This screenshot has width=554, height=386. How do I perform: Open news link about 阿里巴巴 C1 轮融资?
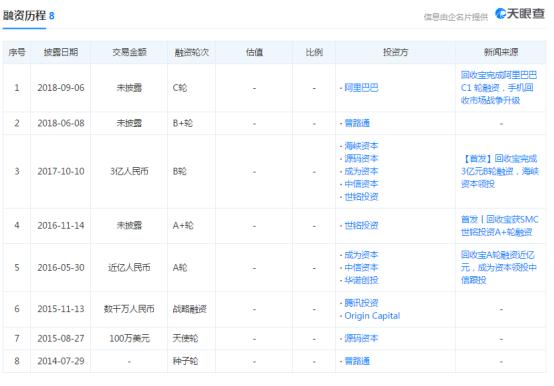point(499,88)
